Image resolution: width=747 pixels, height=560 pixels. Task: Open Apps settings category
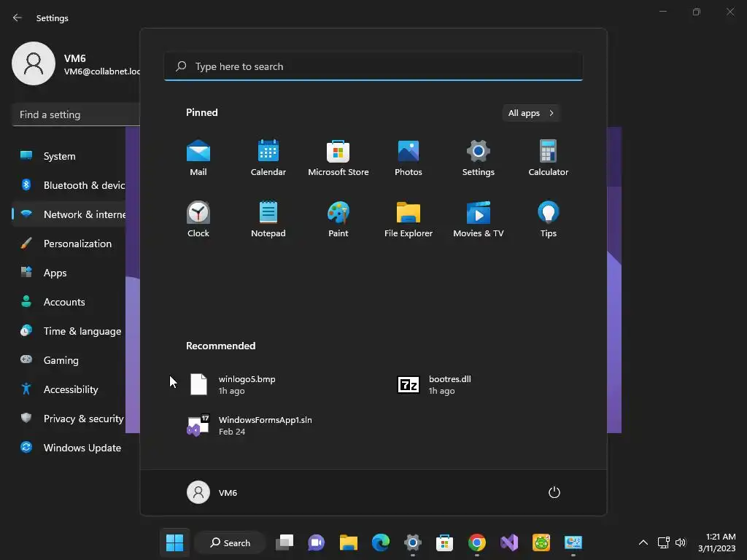(x=69, y=273)
